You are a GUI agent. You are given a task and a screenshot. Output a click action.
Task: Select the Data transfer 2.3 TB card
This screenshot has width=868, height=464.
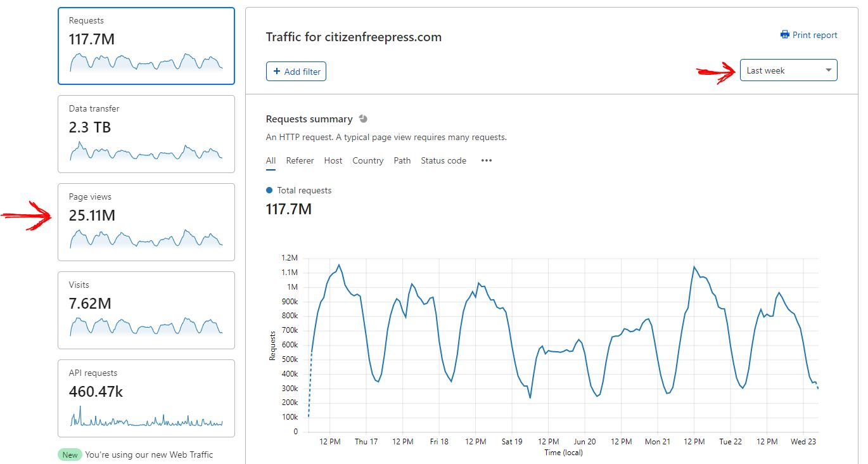click(x=146, y=134)
